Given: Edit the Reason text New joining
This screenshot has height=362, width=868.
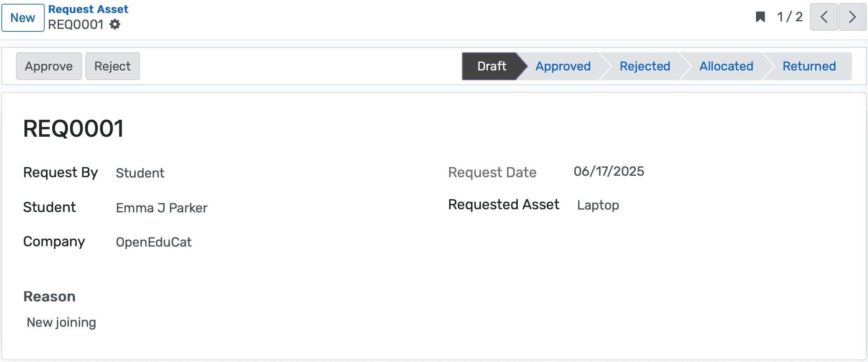Looking at the screenshot, I should (x=61, y=322).
